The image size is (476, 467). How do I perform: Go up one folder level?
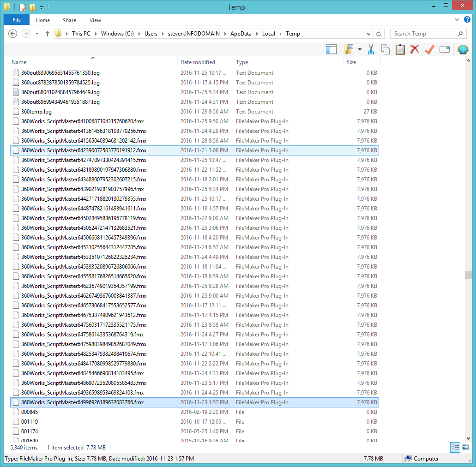coord(48,34)
